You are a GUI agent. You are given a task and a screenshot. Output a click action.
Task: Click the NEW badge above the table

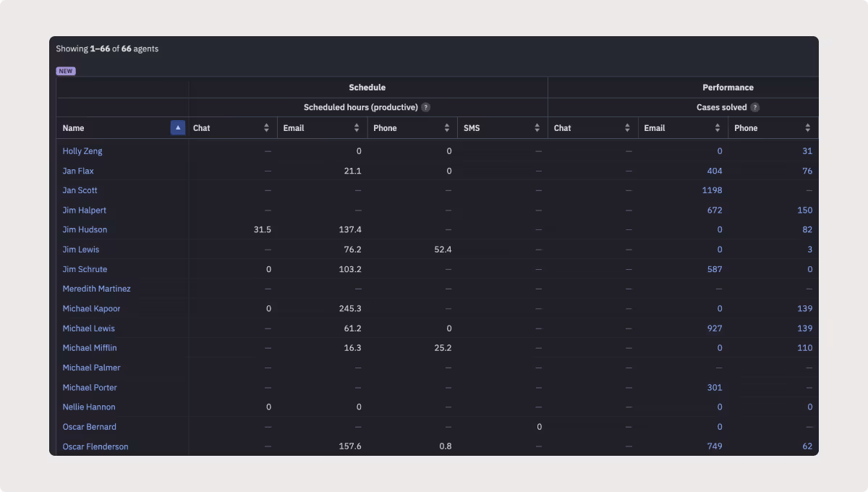(66, 71)
